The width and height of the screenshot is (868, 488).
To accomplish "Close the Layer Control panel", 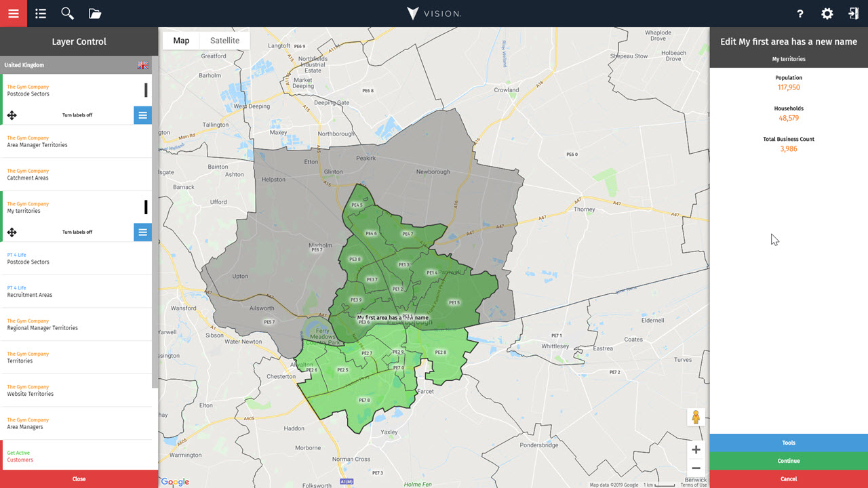I will click(79, 479).
